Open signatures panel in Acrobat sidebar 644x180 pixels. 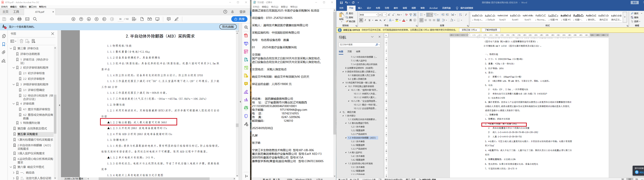coord(4,61)
